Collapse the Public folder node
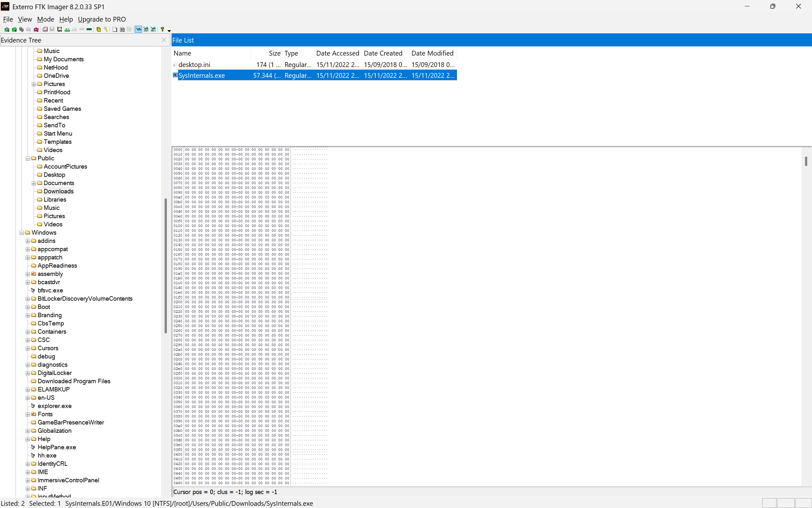The width and height of the screenshot is (812, 508). point(28,158)
